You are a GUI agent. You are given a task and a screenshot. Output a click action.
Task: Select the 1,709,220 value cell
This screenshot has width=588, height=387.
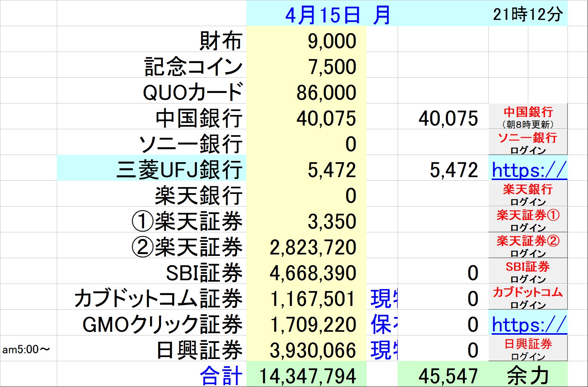tap(307, 323)
